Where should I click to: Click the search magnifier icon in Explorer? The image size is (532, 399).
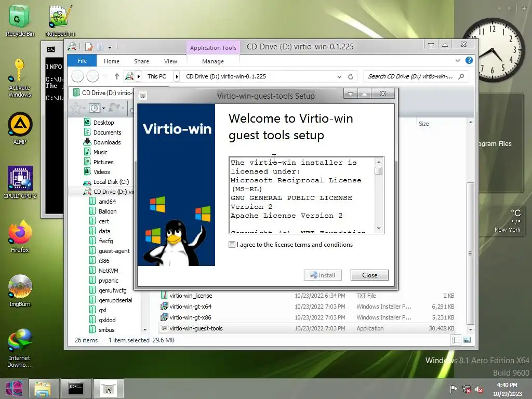point(461,77)
